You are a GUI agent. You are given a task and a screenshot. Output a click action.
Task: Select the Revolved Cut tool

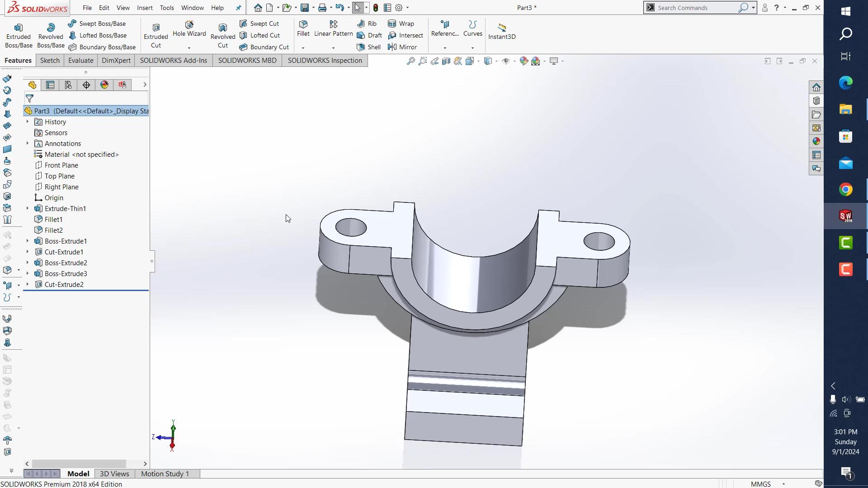(222, 35)
